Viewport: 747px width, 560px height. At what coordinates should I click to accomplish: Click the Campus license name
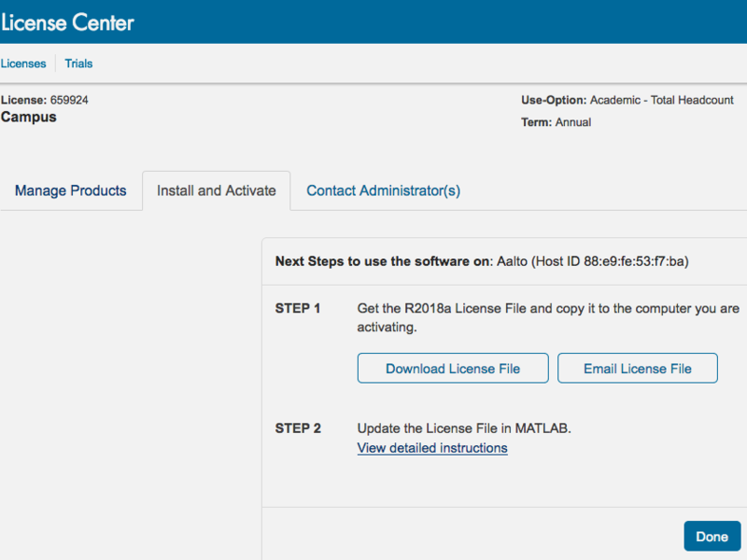tap(29, 118)
